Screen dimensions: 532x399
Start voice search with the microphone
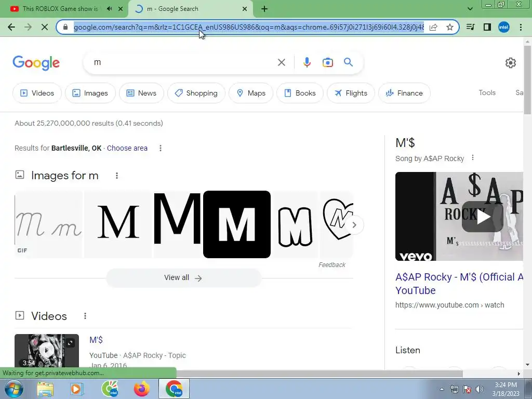tap(307, 62)
